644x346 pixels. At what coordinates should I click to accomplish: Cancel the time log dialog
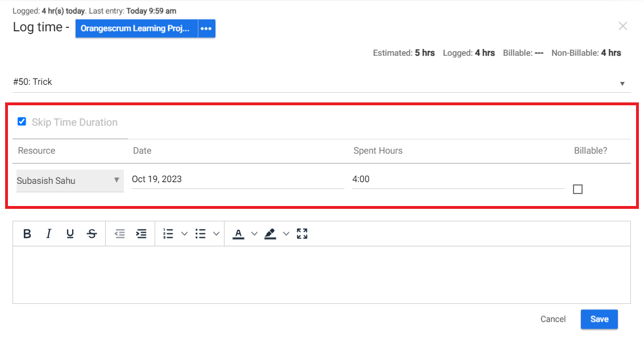click(553, 319)
